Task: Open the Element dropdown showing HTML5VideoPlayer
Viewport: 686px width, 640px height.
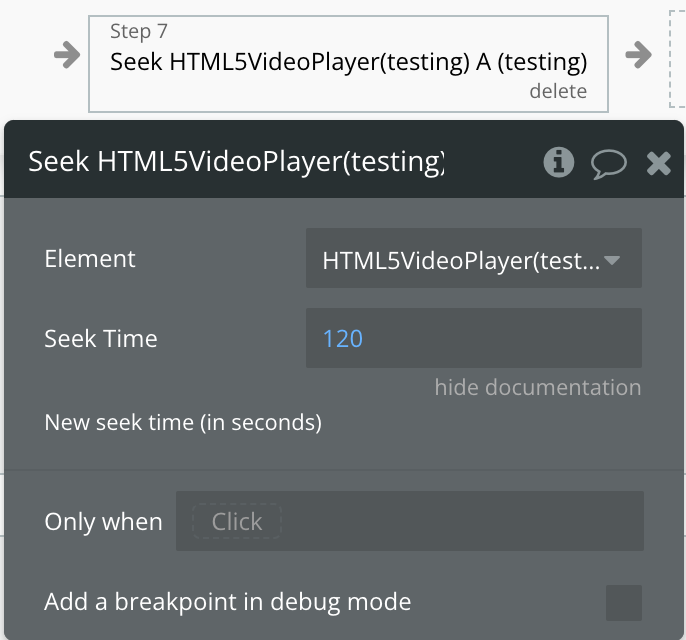Action: click(474, 258)
